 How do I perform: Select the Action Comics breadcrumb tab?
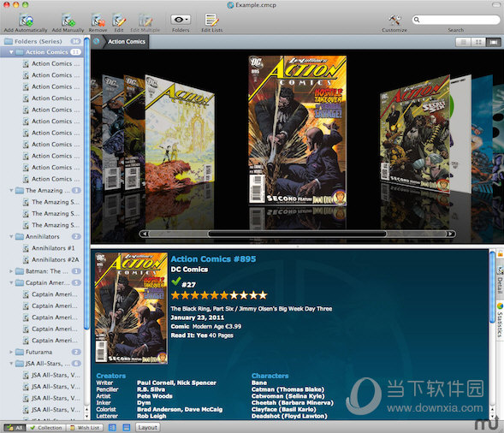pyautogui.click(x=127, y=41)
